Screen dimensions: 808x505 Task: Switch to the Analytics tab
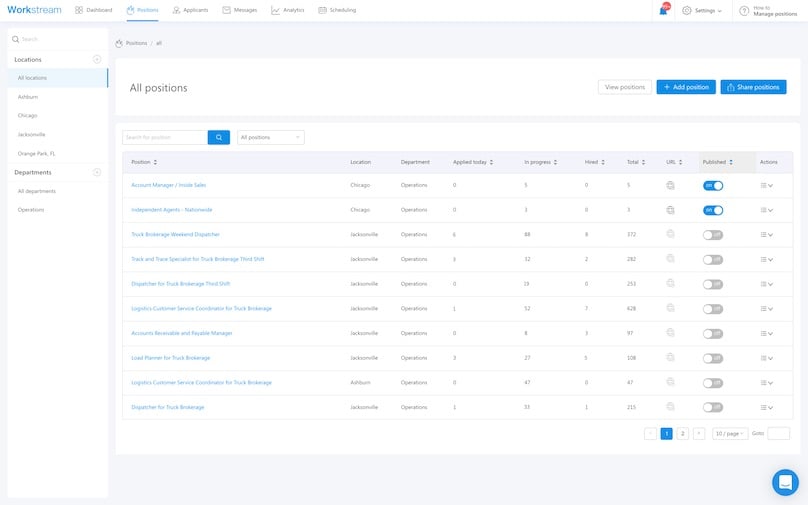288,10
